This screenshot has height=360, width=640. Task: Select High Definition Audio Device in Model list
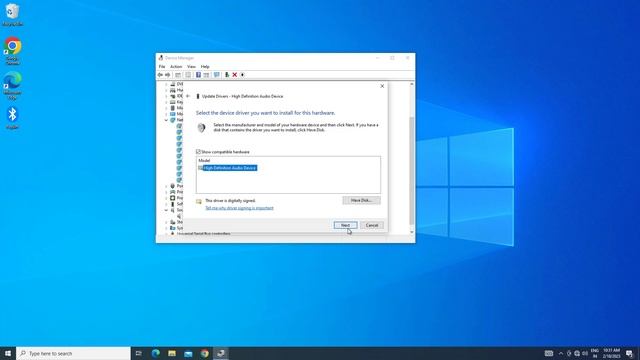[x=230, y=168]
